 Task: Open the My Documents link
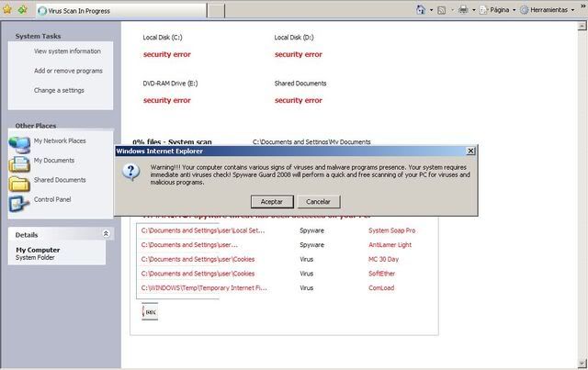click(54, 160)
